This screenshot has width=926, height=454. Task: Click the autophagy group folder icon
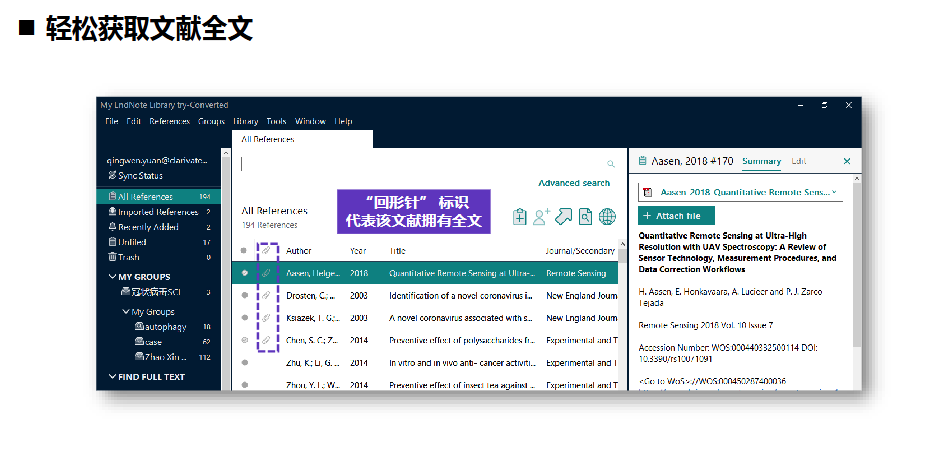139,326
